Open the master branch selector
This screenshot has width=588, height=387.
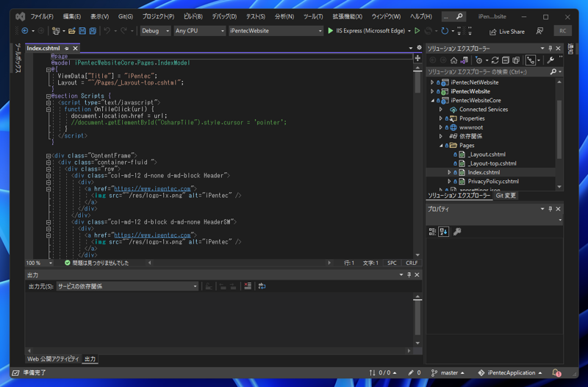click(448, 373)
